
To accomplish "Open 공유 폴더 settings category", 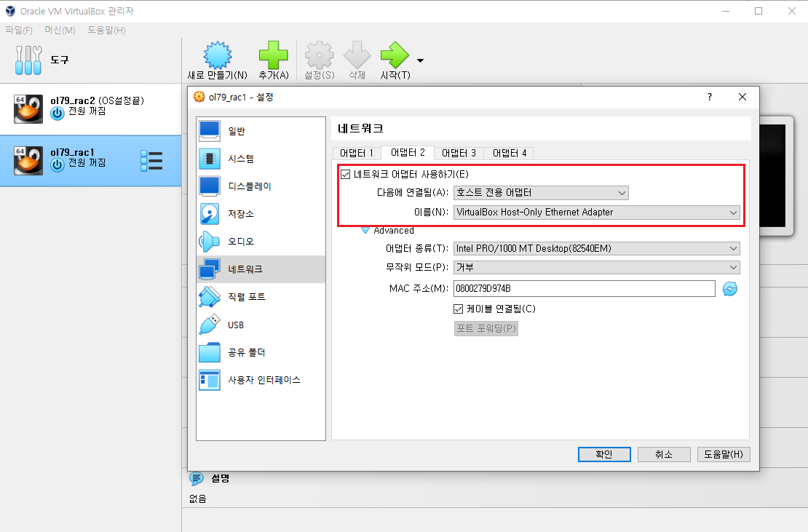I will point(261,352).
